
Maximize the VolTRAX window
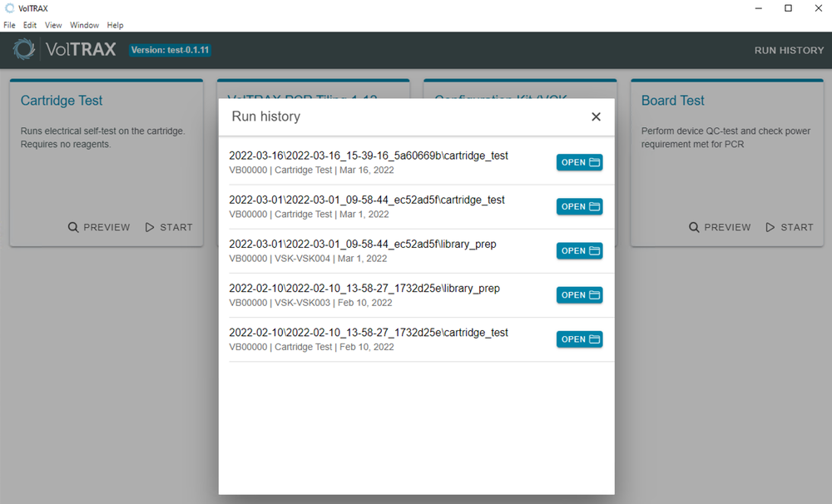pos(788,8)
